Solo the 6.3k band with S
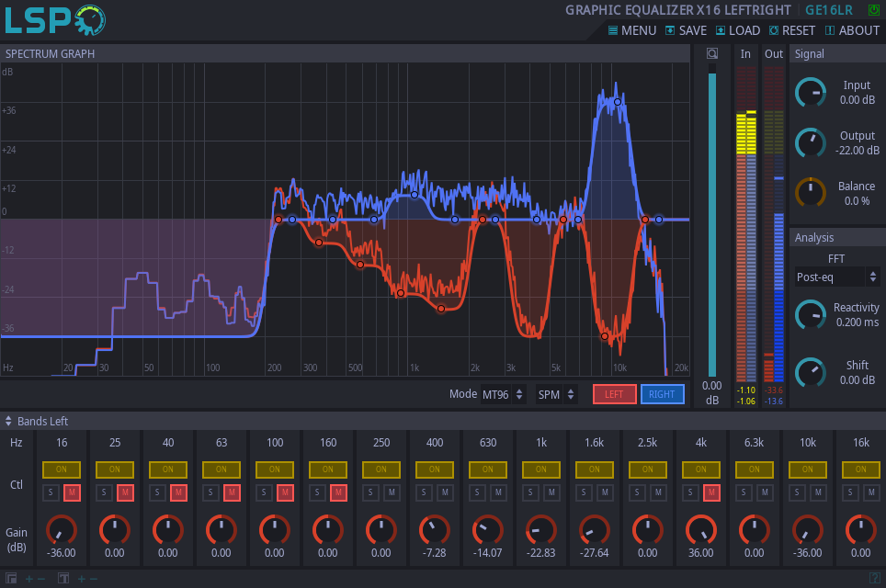Viewport: 886px width, 588px height. [x=744, y=492]
